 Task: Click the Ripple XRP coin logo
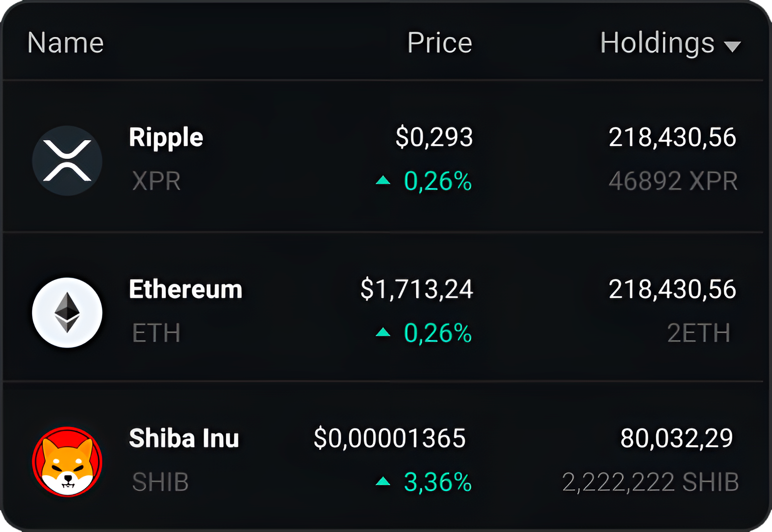[x=67, y=161]
